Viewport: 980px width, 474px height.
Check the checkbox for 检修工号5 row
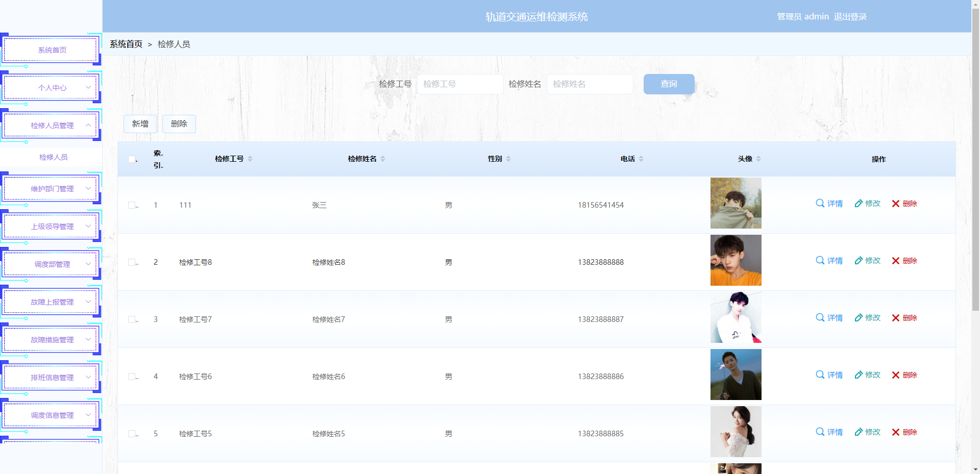(x=132, y=434)
